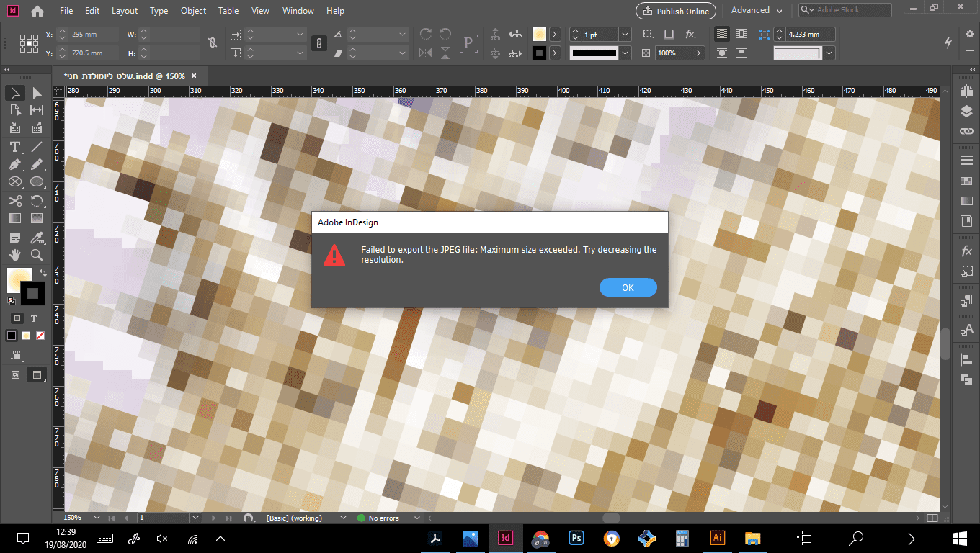Toggle constrain width and height proportions
This screenshot has height=553, width=980.
click(x=213, y=43)
